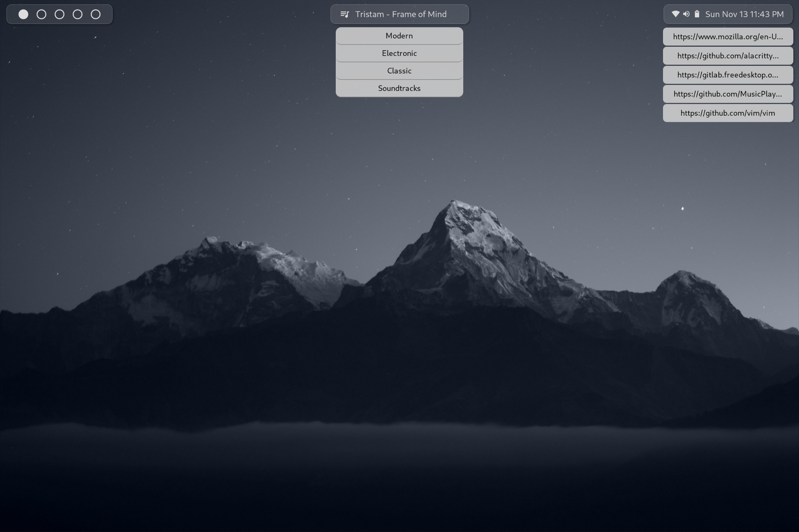This screenshot has width=799, height=532.
Task: Click the Tristam - Frame of Mind title
Action: [x=401, y=14]
